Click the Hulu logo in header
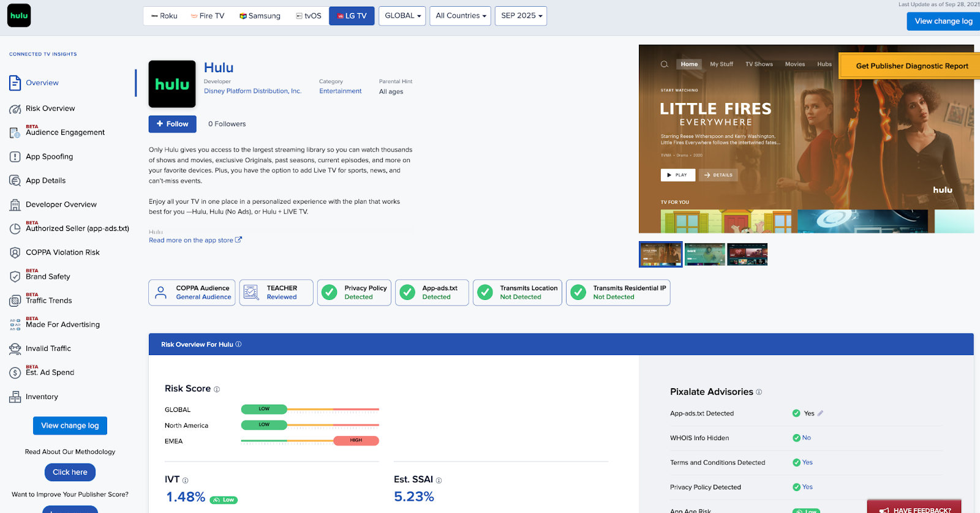 pyautogui.click(x=19, y=16)
